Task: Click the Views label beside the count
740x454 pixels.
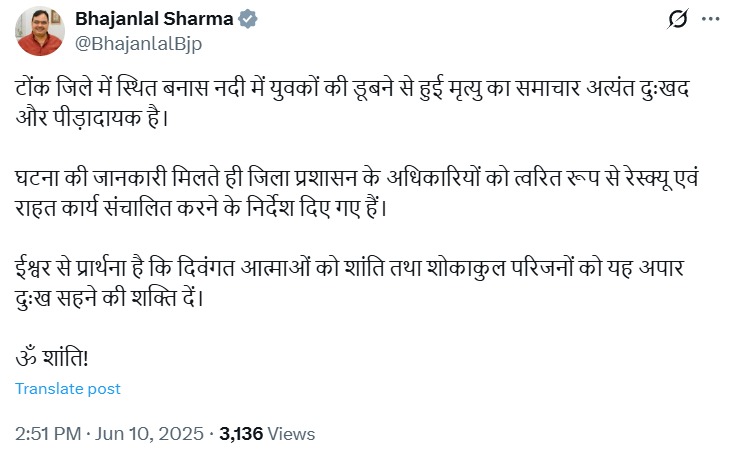Action: (x=291, y=433)
